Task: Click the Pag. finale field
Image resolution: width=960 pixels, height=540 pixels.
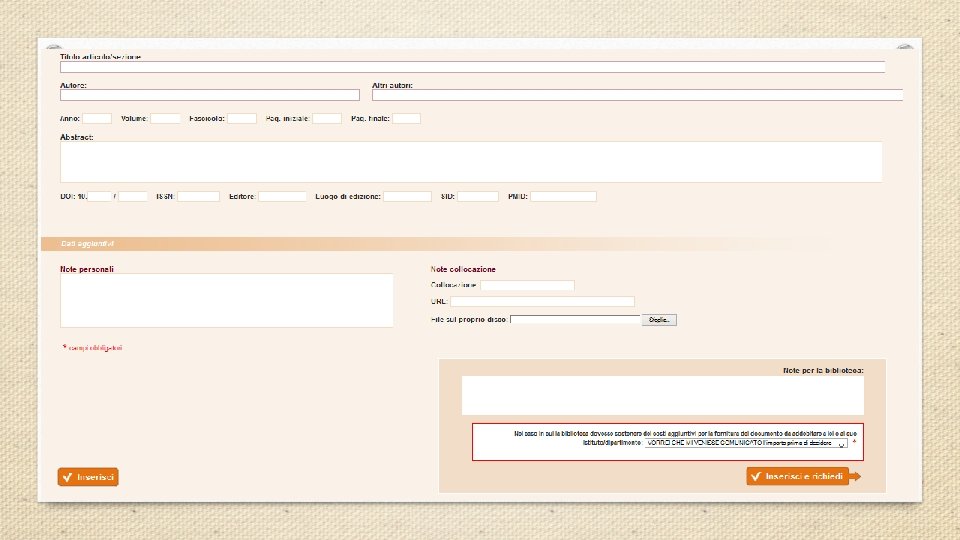Action: coord(407,119)
